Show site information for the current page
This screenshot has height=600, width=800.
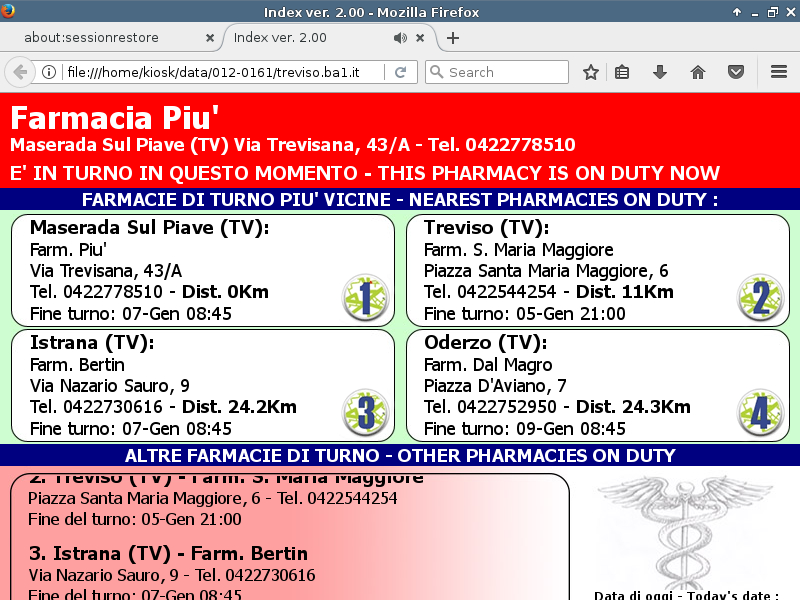coord(49,72)
